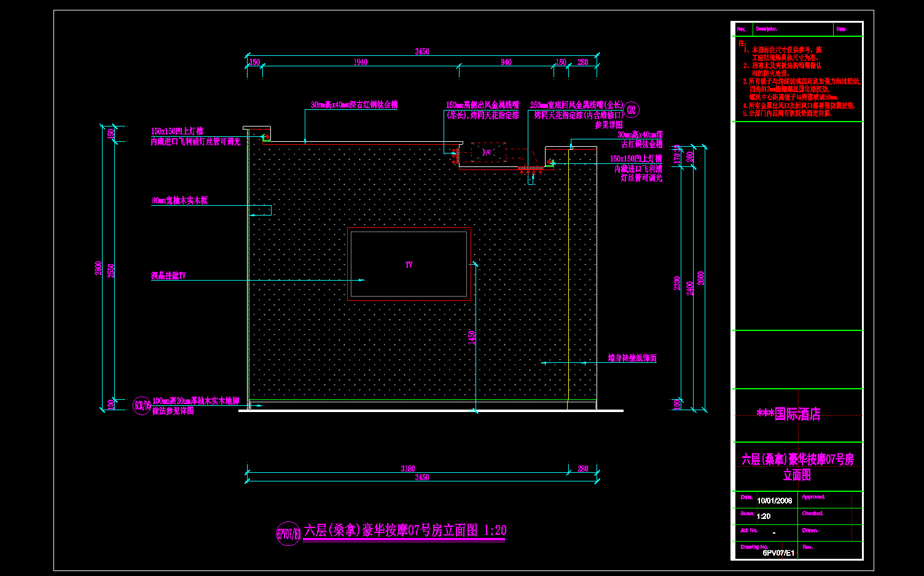
Task: Select the '做法参见详图' annotation
Action: click(x=173, y=411)
